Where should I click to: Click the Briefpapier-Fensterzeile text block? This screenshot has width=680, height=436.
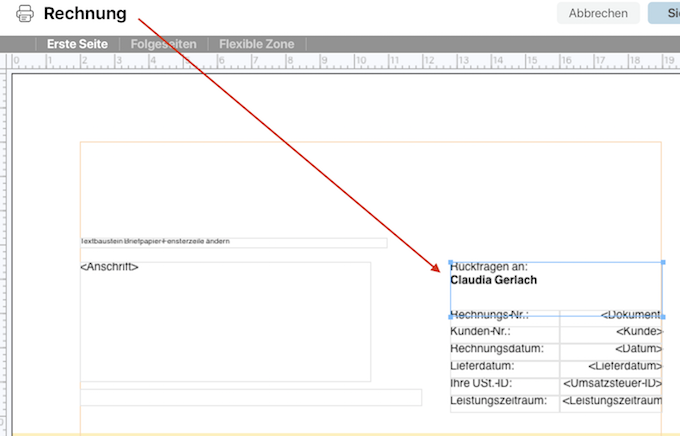pyautogui.click(x=232, y=242)
